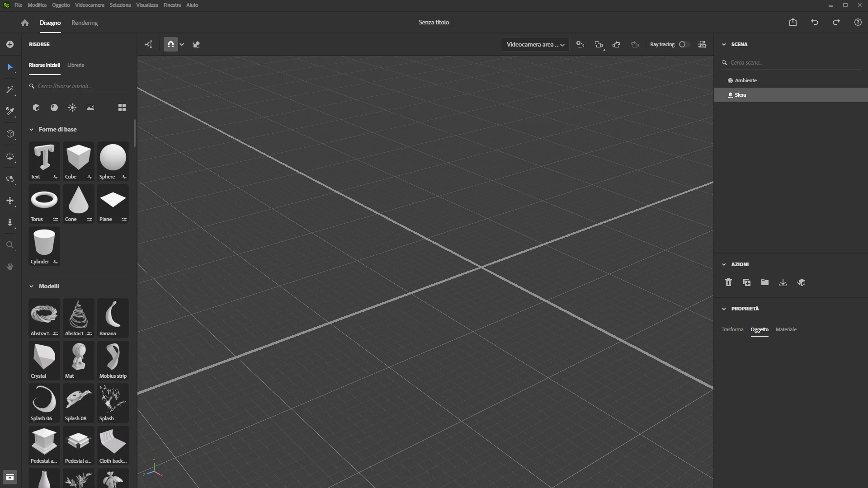Filter resources by lights icon

[72, 108]
